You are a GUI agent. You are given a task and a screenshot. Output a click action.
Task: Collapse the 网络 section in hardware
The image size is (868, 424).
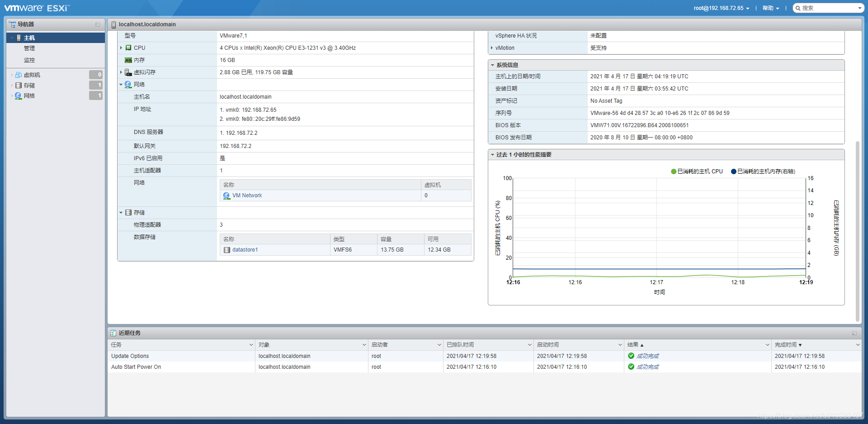(x=121, y=85)
